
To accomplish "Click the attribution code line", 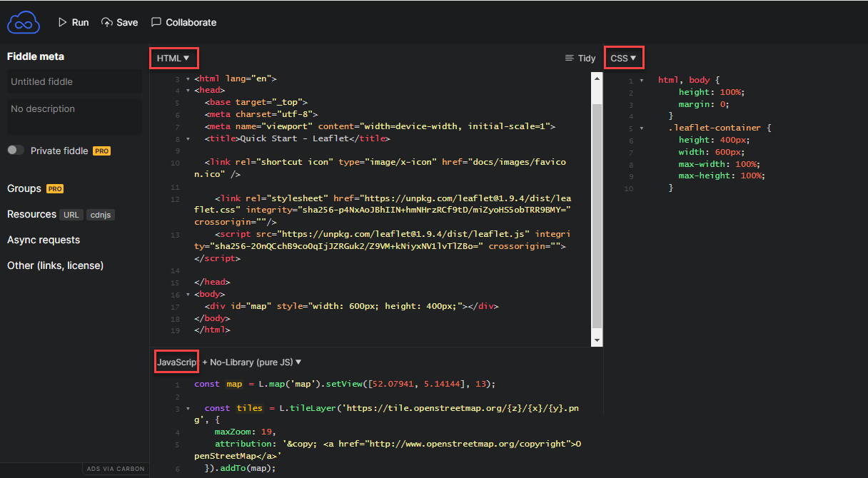I will [x=388, y=449].
